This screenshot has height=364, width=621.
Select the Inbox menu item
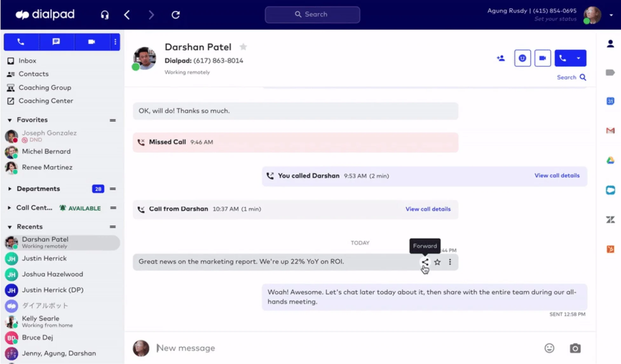pos(27,60)
